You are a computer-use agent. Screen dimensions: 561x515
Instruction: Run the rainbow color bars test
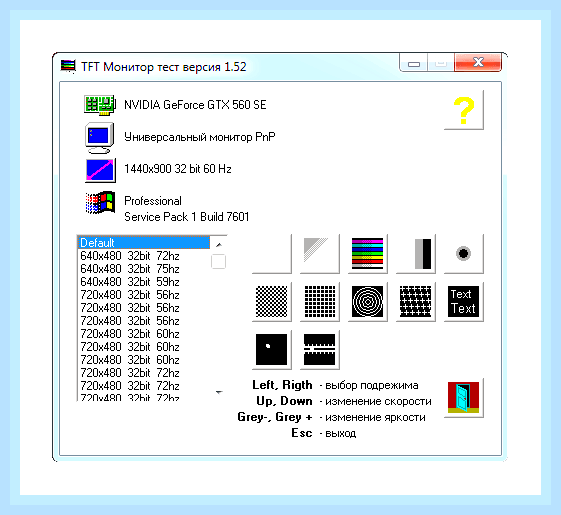(x=368, y=254)
